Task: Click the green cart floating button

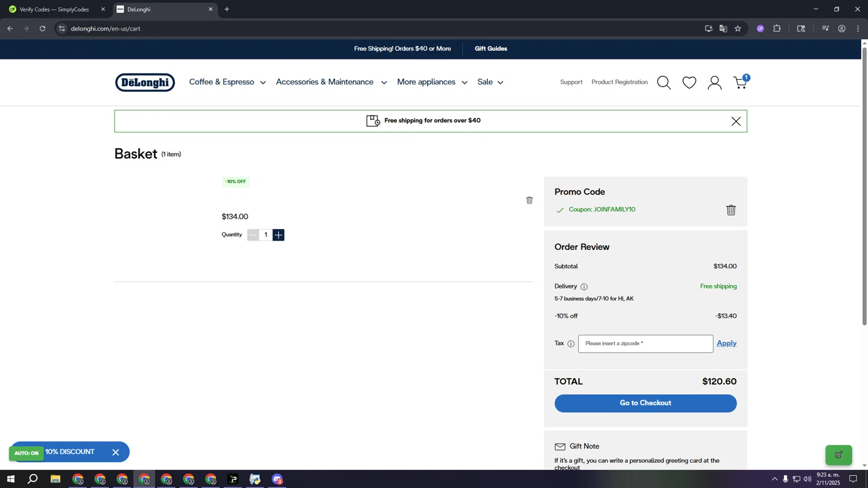Action: tap(838, 455)
